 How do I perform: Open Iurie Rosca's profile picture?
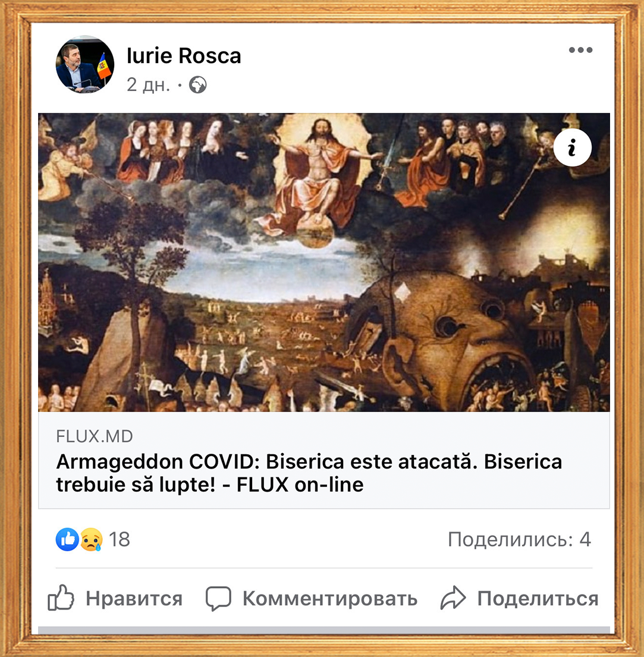(x=85, y=64)
